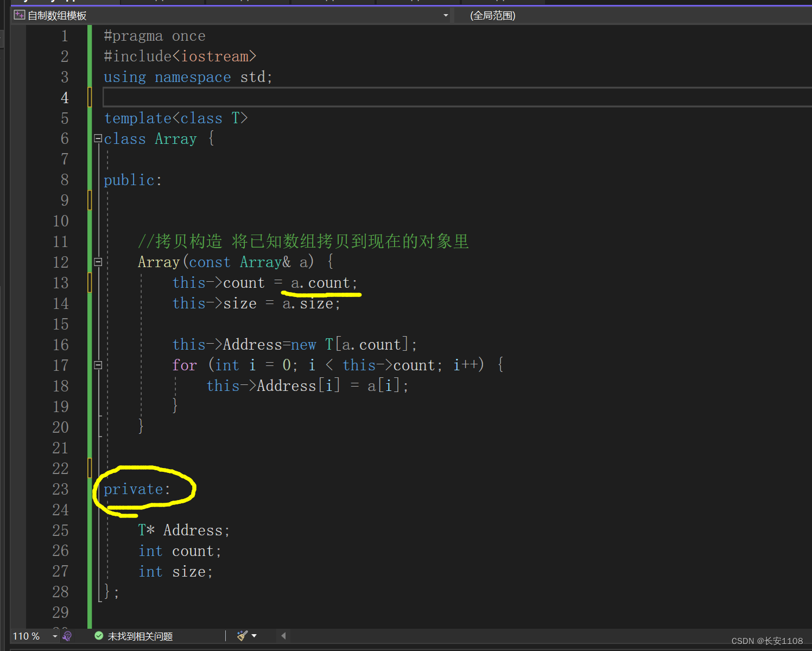Image resolution: width=812 pixels, height=651 pixels.
Task: Click 'int count;' on line 26
Action: click(x=180, y=551)
